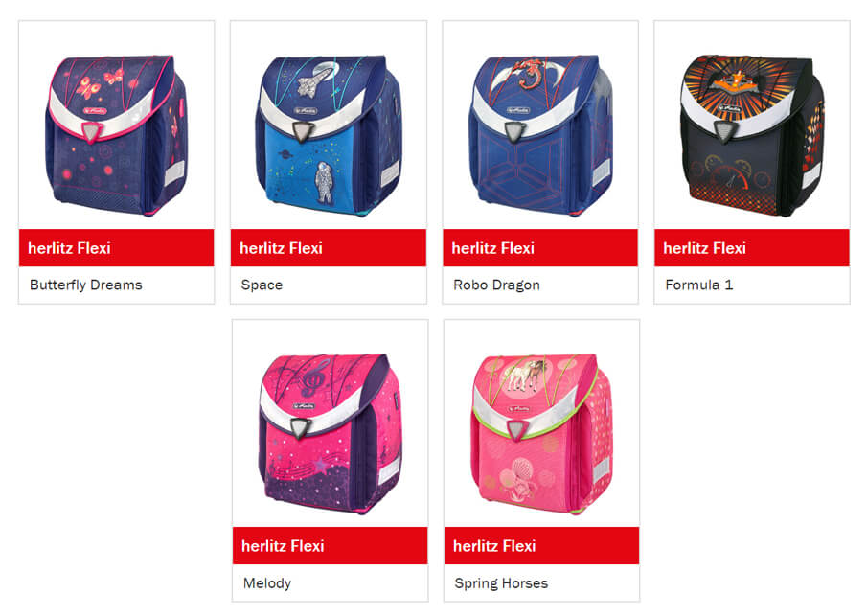Select red herlitz Flexi banner above Robo Dragon

(540, 248)
